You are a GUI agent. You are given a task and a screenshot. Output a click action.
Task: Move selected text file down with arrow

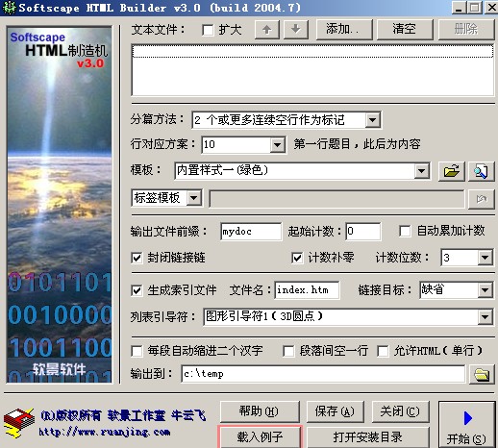point(296,30)
